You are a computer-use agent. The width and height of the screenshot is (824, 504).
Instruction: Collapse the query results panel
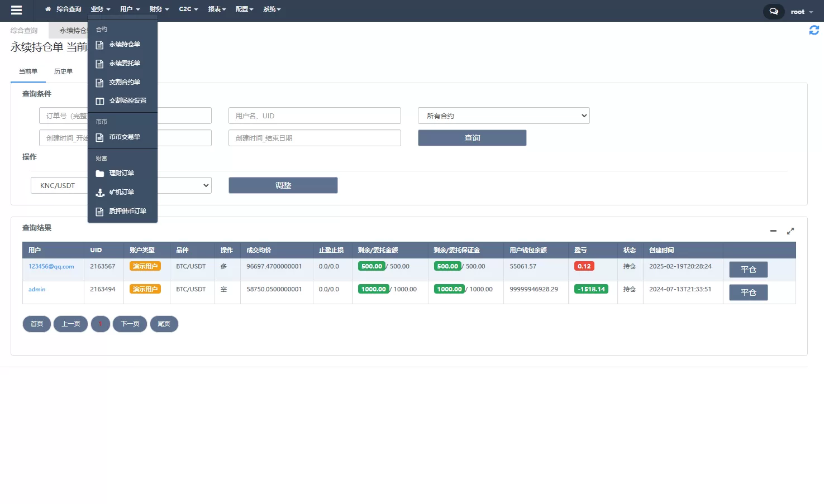click(x=773, y=231)
